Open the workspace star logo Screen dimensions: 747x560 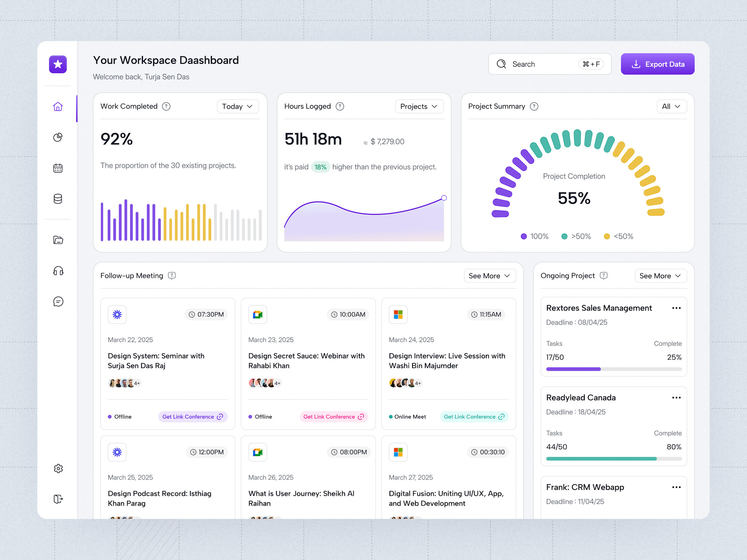[57, 64]
